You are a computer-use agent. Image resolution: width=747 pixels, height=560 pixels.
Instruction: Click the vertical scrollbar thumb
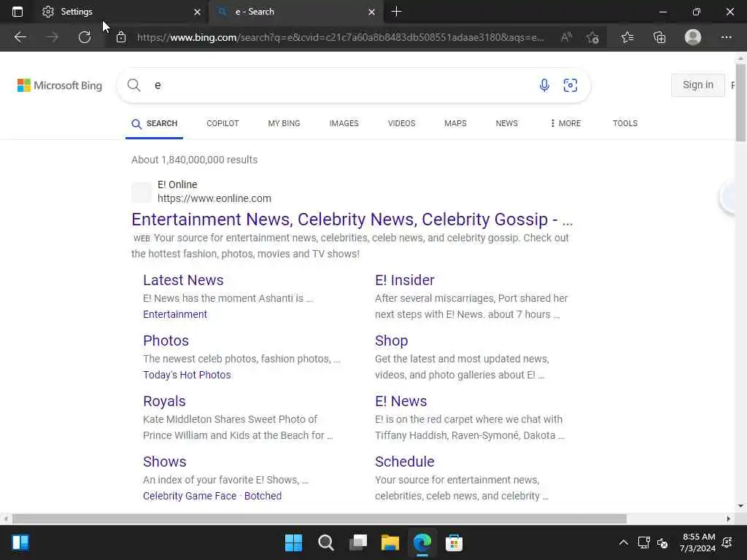pyautogui.click(x=740, y=102)
